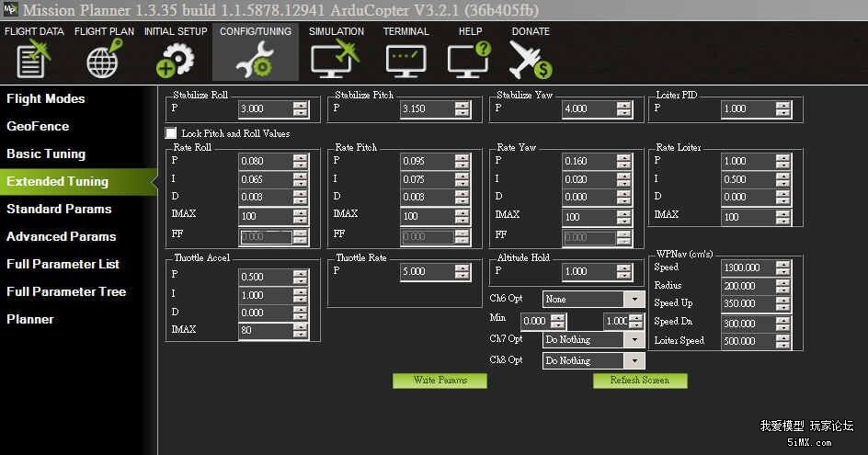Click the Ch6 max value field showing 1.000
The width and height of the screenshot is (868, 455).
coord(615,321)
